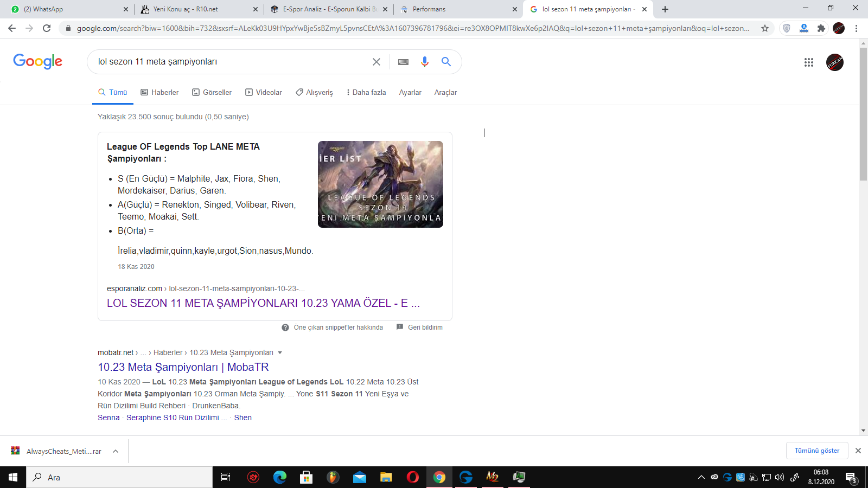Switch to the Görseller results tab
868x488 pixels.
pos(212,93)
